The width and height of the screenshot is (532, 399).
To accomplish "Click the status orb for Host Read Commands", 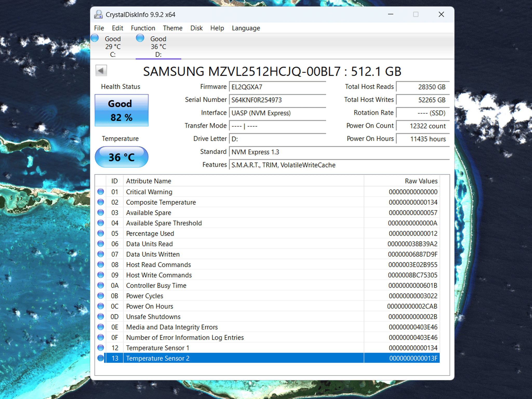I will point(101,264).
